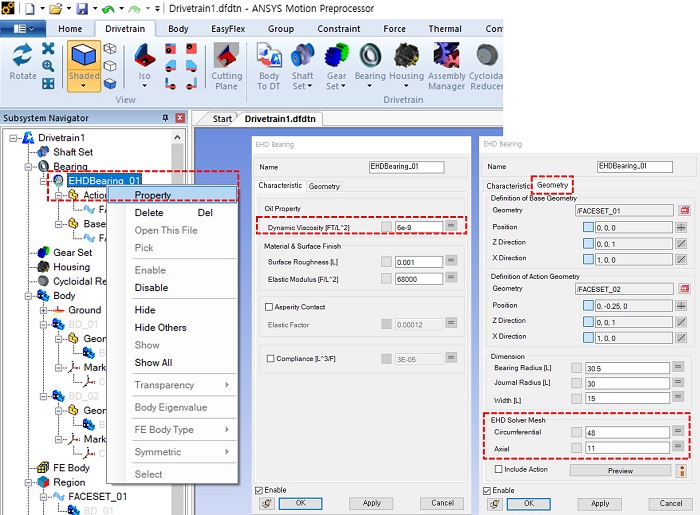Switch to the Home ribbon tab

point(70,29)
